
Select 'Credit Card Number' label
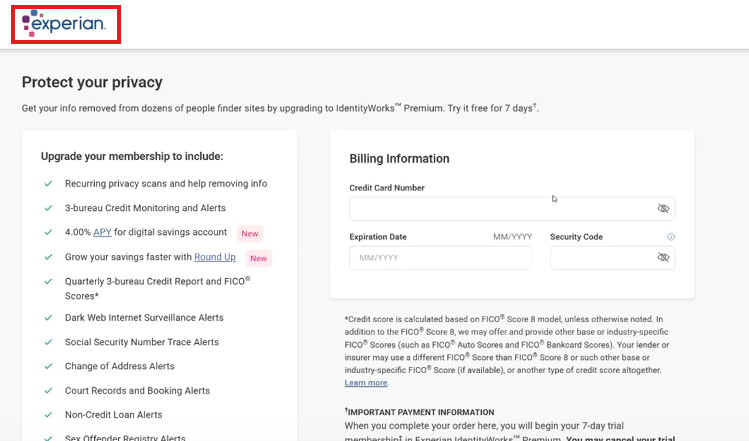coord(387,188)
